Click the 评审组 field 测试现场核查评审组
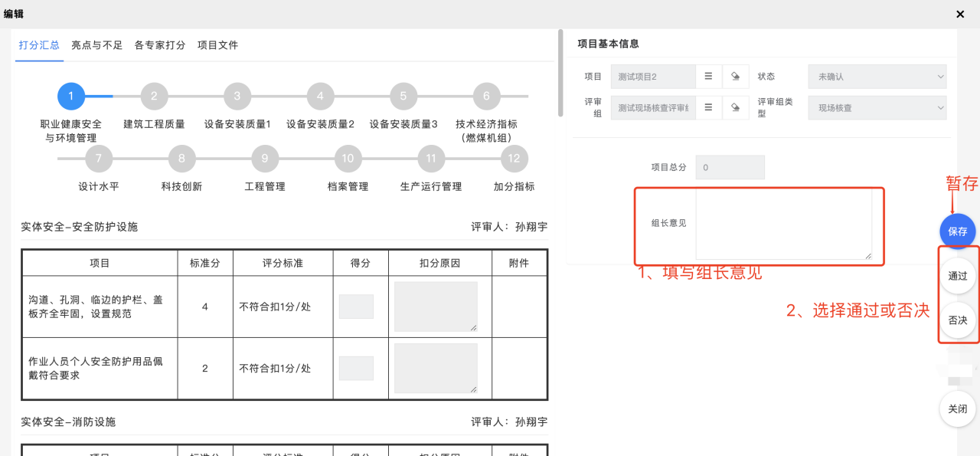980x456 pixels. click(x=653, y=108)
